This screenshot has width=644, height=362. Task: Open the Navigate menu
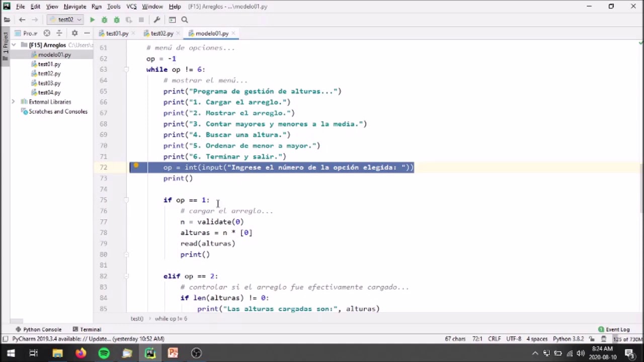coord(75,7)
